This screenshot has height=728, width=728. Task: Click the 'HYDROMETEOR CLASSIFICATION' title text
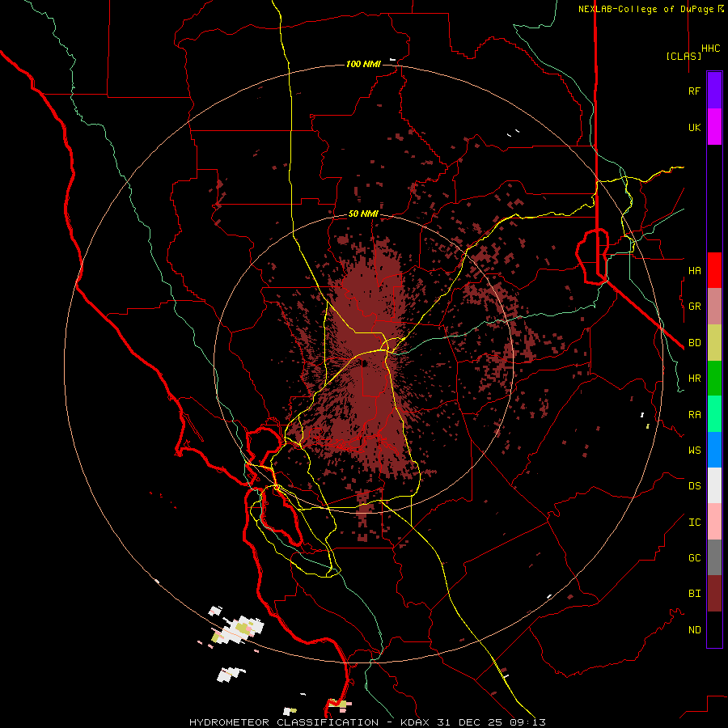(x=284, y=722)
